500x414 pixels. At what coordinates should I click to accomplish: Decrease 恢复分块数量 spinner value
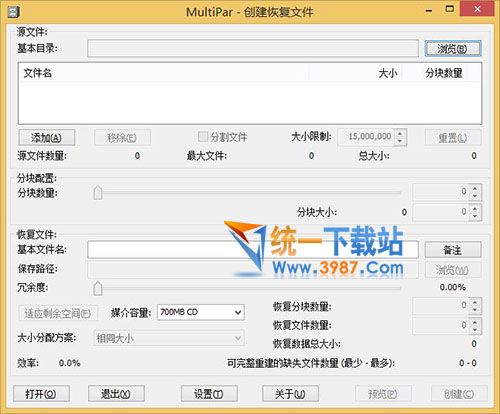[475, 309]
